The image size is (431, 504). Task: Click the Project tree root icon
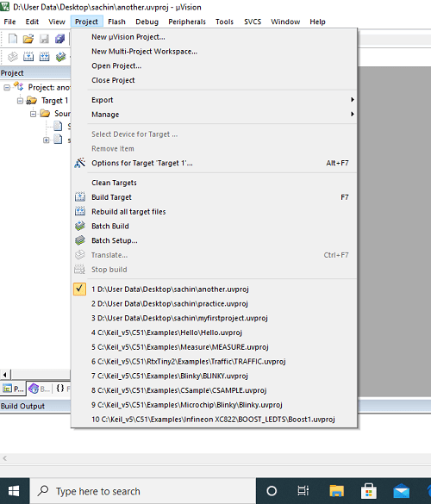click(x=19, y=87)
